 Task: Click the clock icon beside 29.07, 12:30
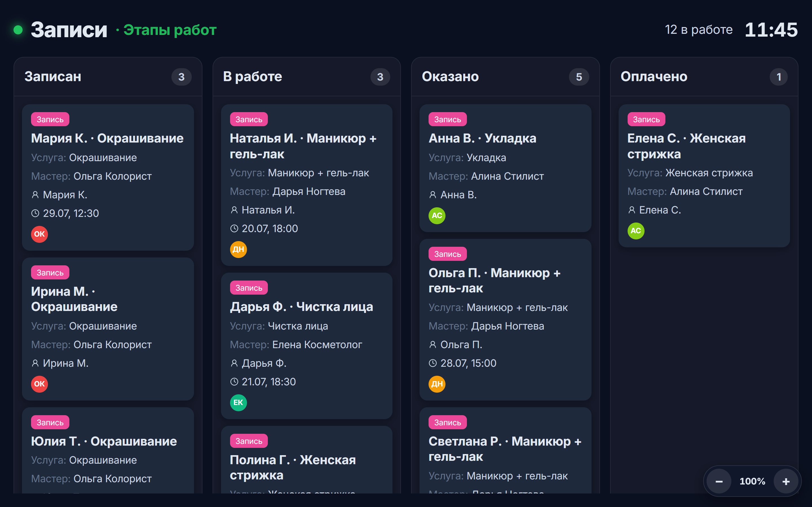[35, 213]
